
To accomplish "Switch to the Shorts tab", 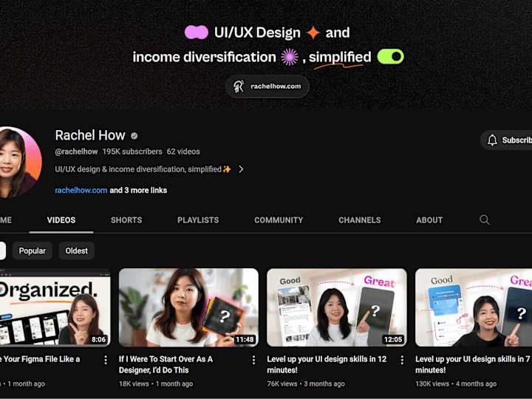I will (126, 220).
